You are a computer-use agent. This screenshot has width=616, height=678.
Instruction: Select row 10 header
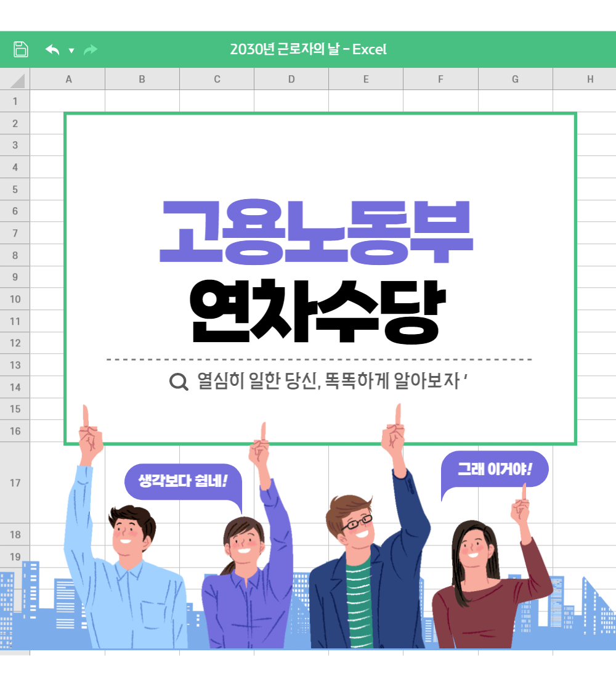pos(15,299)
